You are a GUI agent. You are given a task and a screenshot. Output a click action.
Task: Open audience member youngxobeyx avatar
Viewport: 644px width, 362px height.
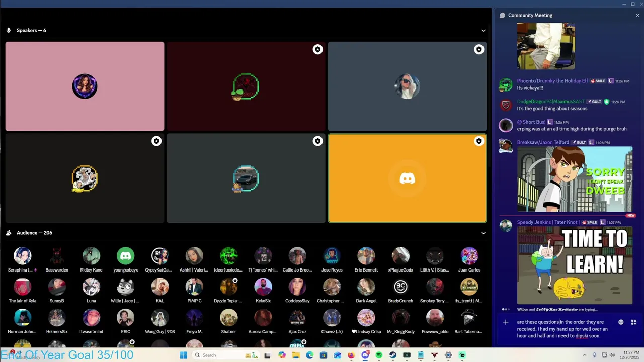[125, 256]
